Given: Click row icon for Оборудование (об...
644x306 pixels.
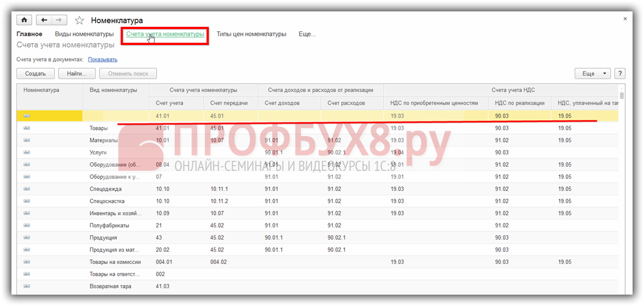Looking at the screenshot, I should (x=27, y=165).
